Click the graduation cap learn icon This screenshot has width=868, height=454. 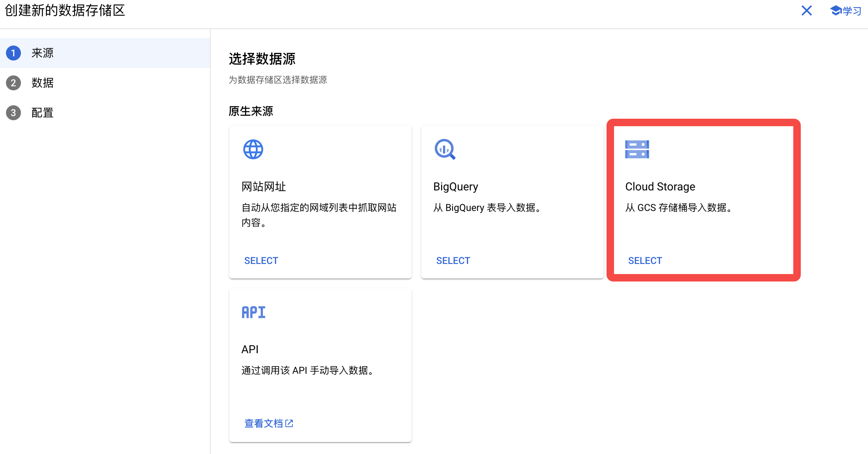click(836, 10)
